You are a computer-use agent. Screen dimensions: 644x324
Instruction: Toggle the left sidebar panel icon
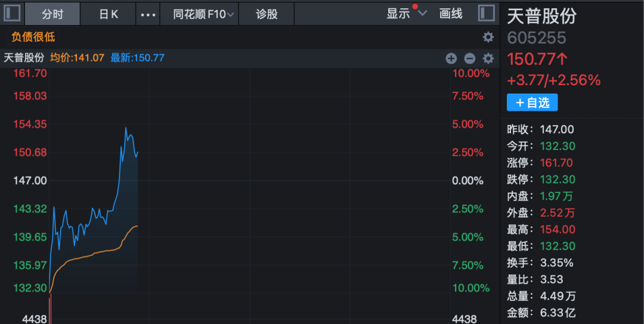tap(12, 13)
